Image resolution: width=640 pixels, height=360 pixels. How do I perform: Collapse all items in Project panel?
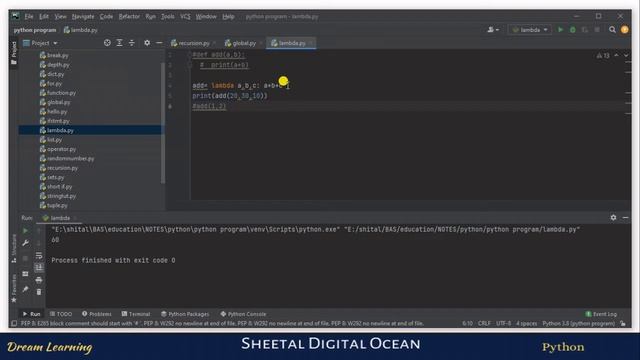click(131, 43)
